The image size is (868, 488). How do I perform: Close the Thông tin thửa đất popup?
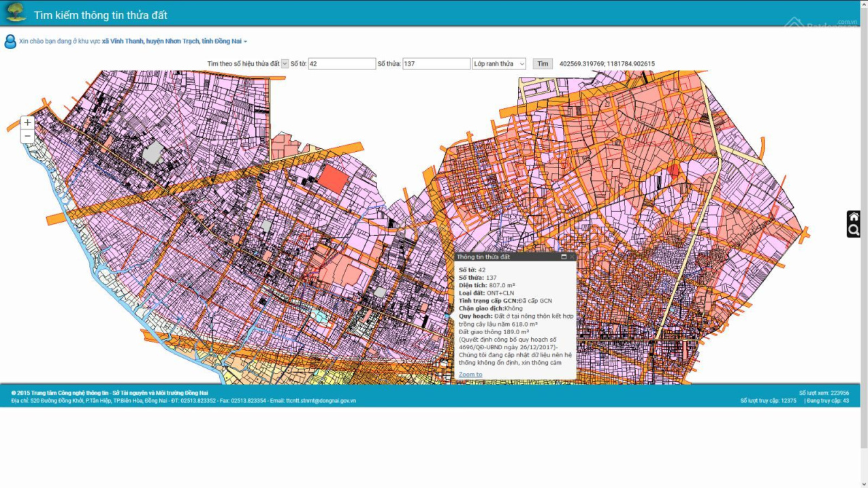point(572,257)
